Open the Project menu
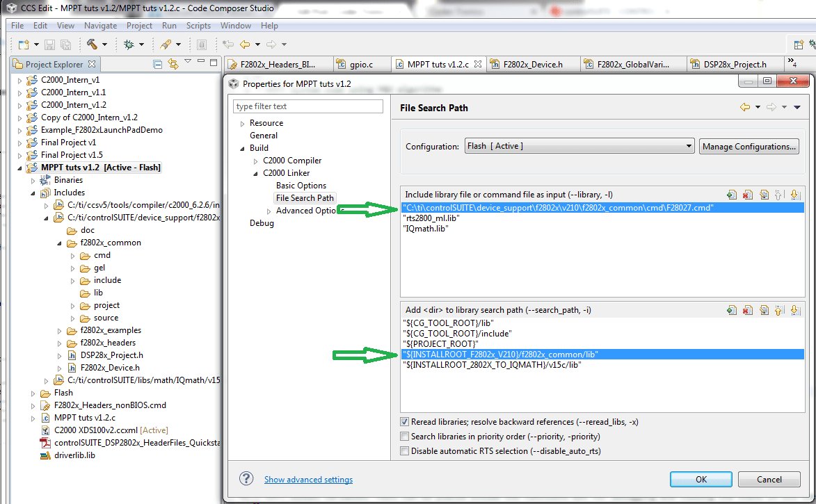 pyautogui.click(x=139, y=25)
